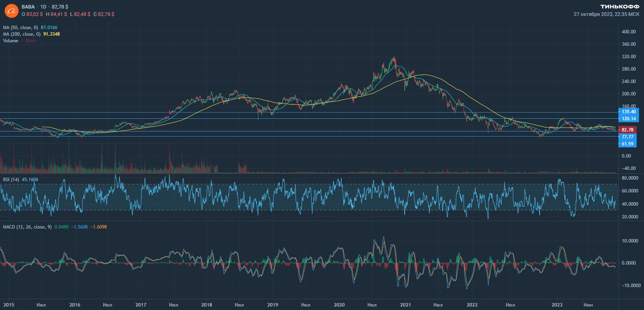Click the 10.0000 MACD axis label
Screen dimensions: 644x310
[x=630, y=241]
